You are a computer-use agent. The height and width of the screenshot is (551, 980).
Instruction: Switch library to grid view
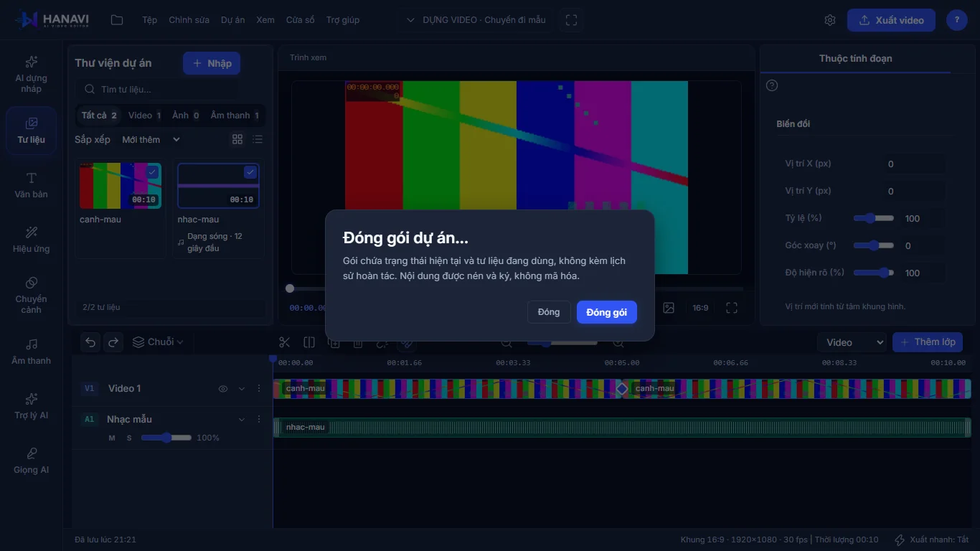point(237,139)
